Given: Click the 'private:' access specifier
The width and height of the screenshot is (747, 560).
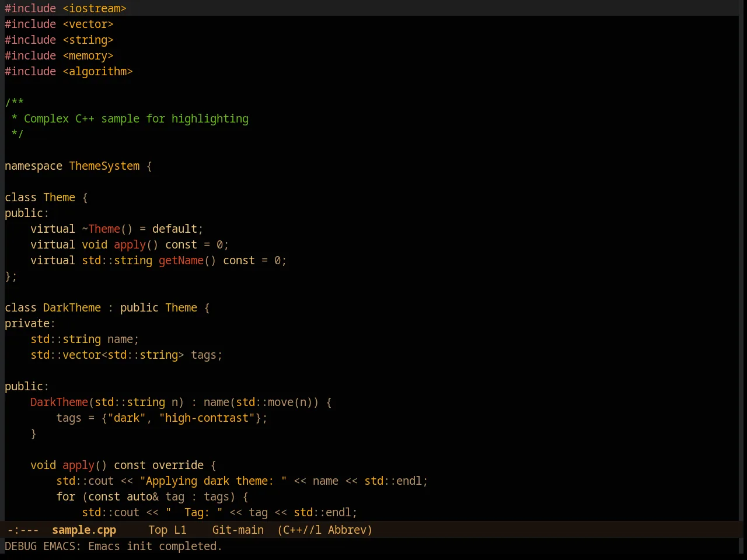Looking at the screenshot, I should pos(30,323).
